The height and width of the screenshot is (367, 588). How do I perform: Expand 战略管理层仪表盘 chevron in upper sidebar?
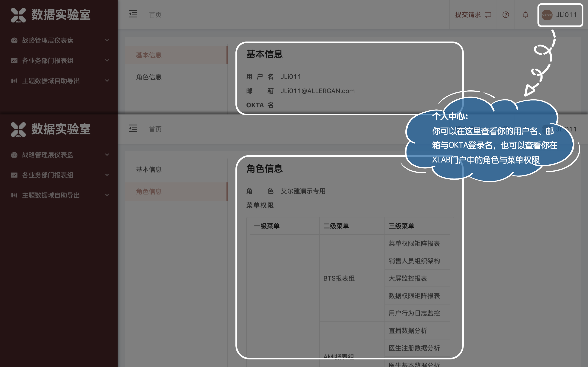click(107, 40)
